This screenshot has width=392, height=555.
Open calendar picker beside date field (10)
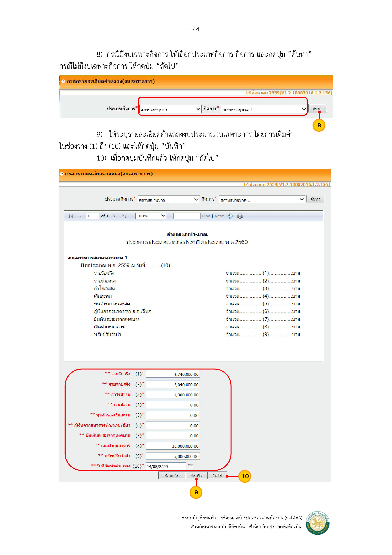coord(190,466)
